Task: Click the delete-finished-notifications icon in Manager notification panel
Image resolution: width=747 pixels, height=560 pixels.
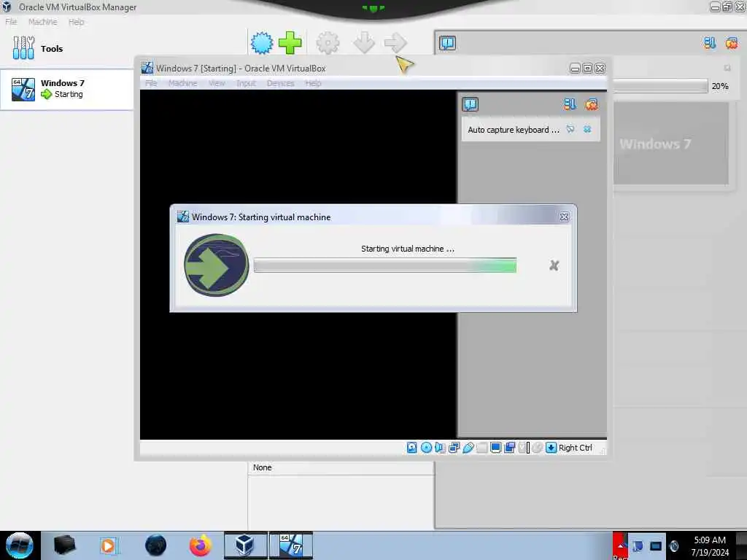Action: click(731, 43)
